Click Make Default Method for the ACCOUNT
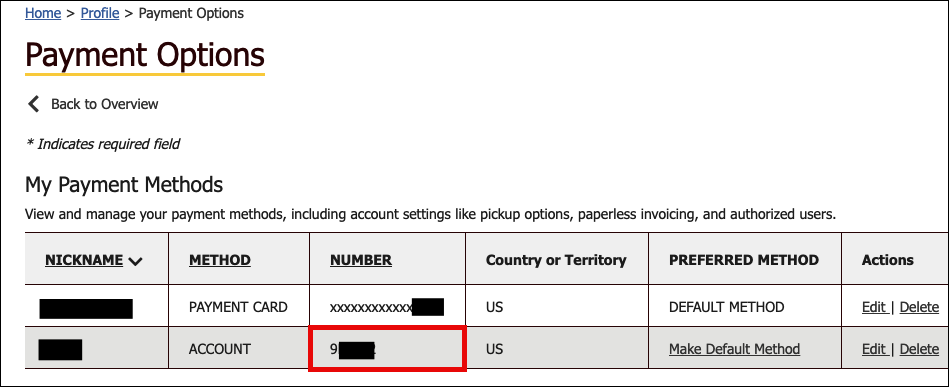 (x=734, y=349)
